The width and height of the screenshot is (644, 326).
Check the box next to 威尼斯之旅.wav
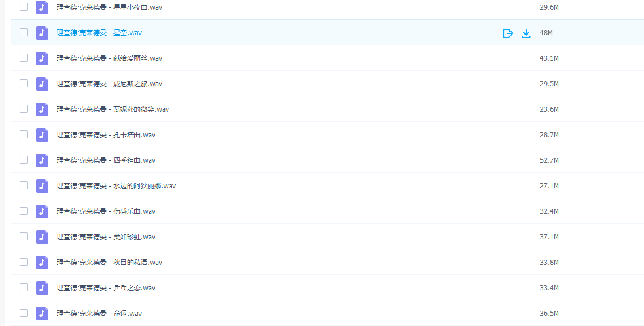(x=24, y=83)
